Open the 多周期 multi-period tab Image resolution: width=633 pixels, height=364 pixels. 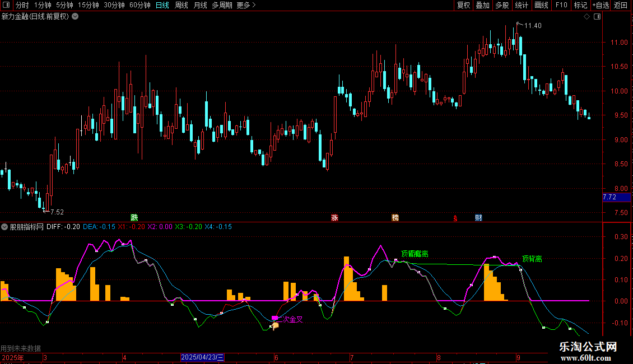(222, 5)
